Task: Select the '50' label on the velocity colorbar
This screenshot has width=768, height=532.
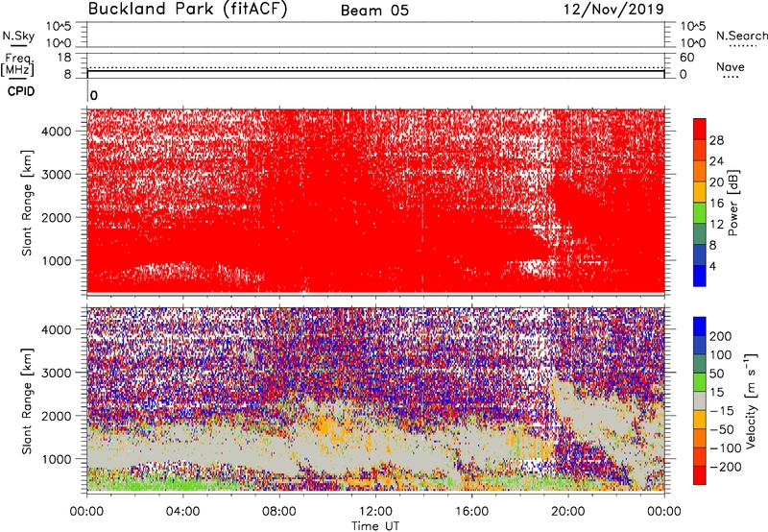Action: point(716,374)
